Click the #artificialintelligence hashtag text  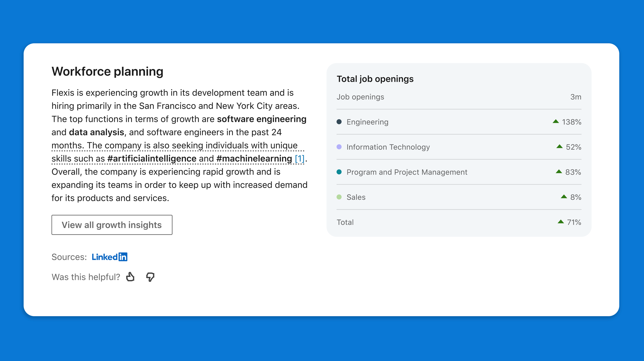[x=152, y=158]
